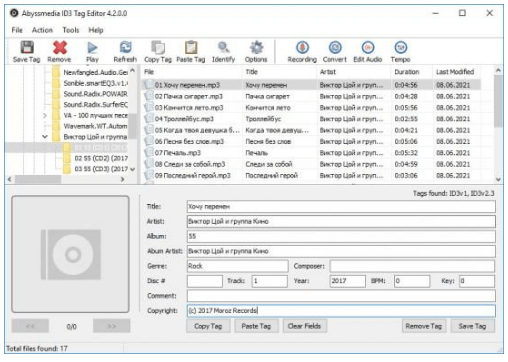The width and height of the screenshot is (508, 362).
Task: Collapse the Виктор Цой и группа folder
Action: coord(45,137)
